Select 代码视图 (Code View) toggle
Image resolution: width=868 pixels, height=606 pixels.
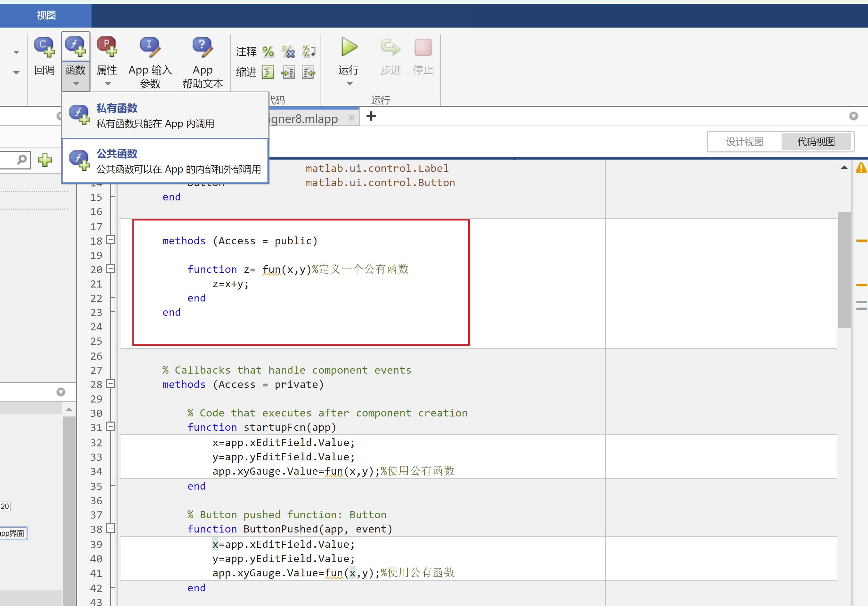click(x=816, y=142)
